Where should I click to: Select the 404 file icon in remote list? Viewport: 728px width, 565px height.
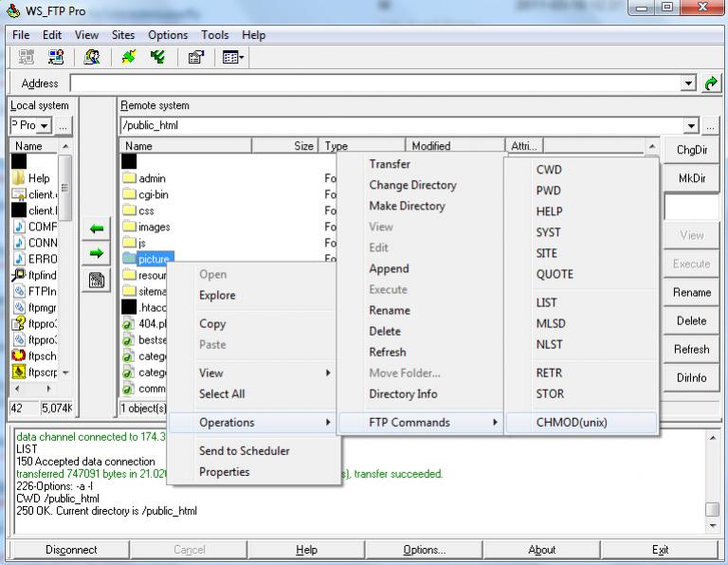(x=129, y=324)
